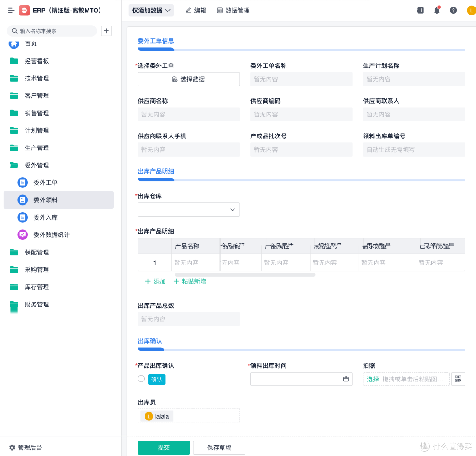The height and width of the screenshot is (456, 476).
Task: Click the 领料出库时间 date field
Action: pyautogui.click(x=301, y=379)
